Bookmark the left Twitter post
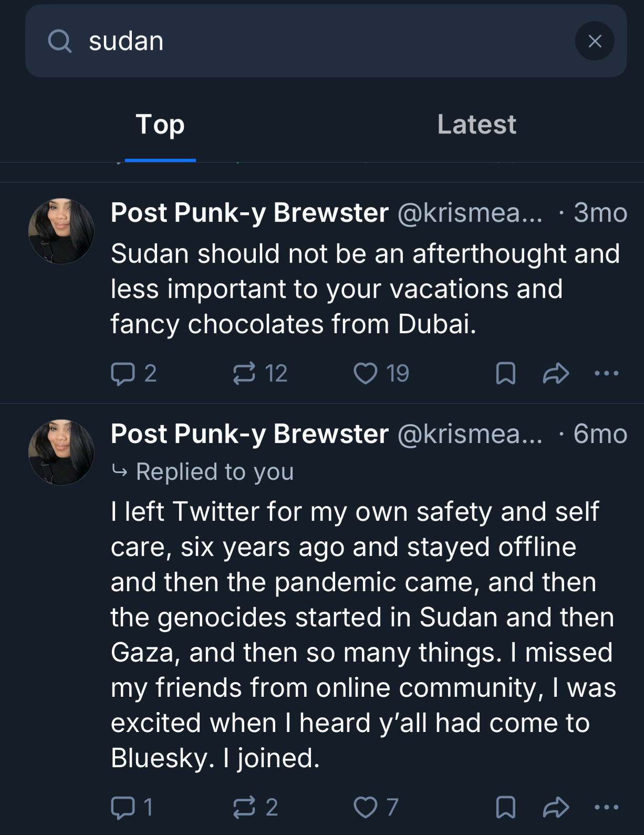Image resolution: width=644 pixels, height=835 pixels. point(505,807)
